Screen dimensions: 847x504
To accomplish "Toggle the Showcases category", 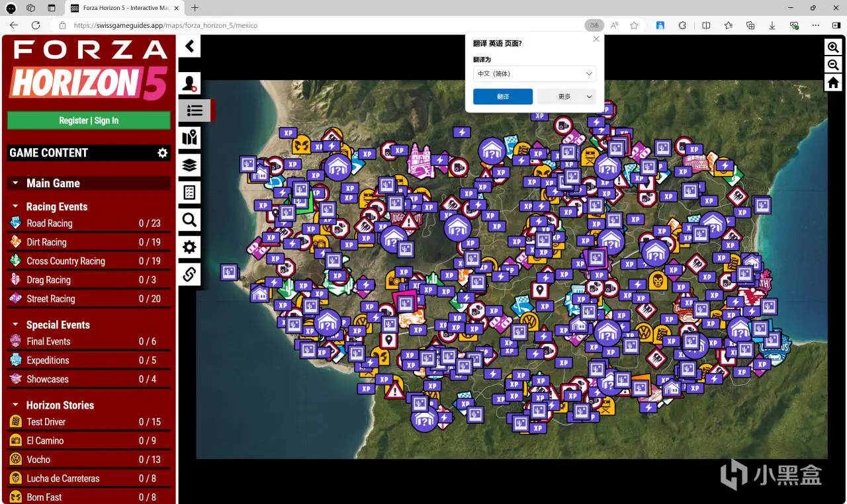I will (89, 379).
